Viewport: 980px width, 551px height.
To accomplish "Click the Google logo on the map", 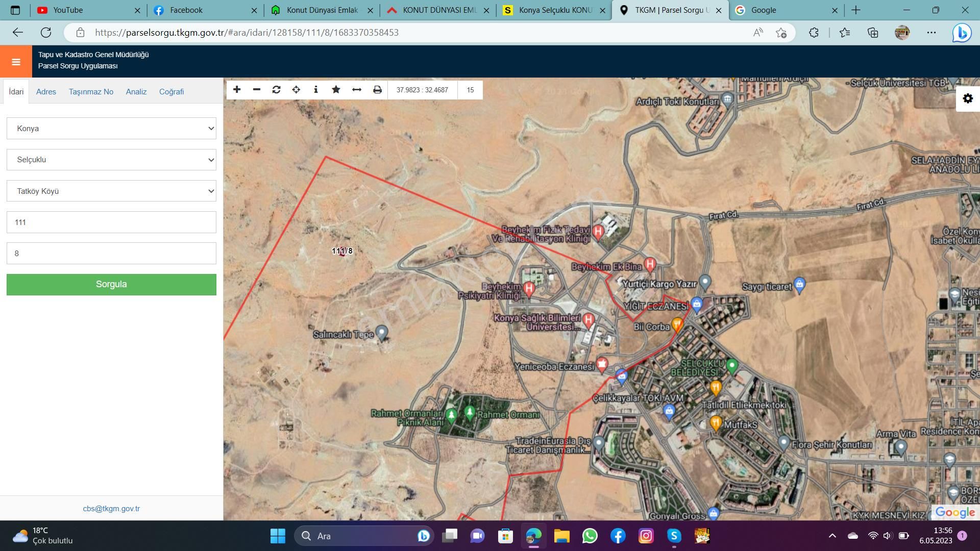I will coord(955,512).
